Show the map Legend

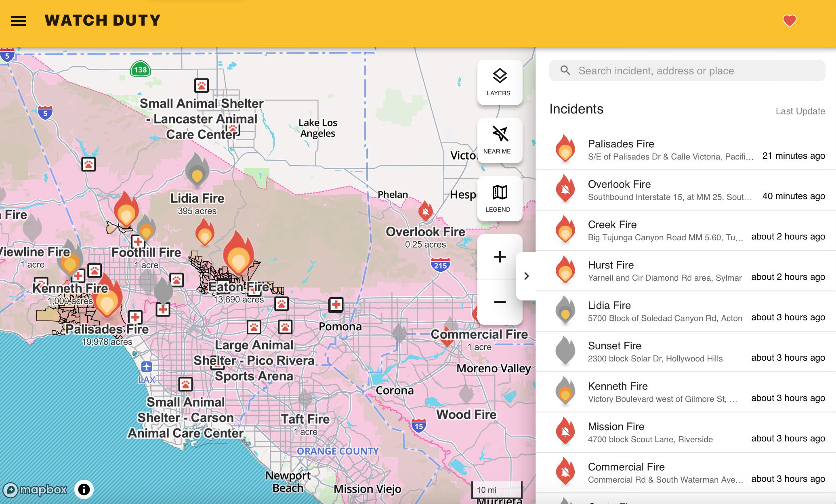pyautogui.click(x=500, y=199)
